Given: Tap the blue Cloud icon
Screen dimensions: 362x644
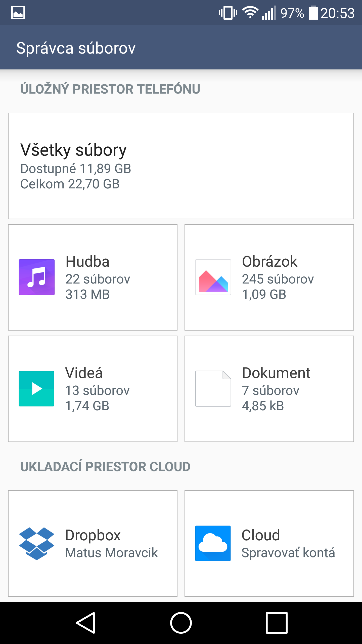Looking at the screenshot, I should coord(213,543).
